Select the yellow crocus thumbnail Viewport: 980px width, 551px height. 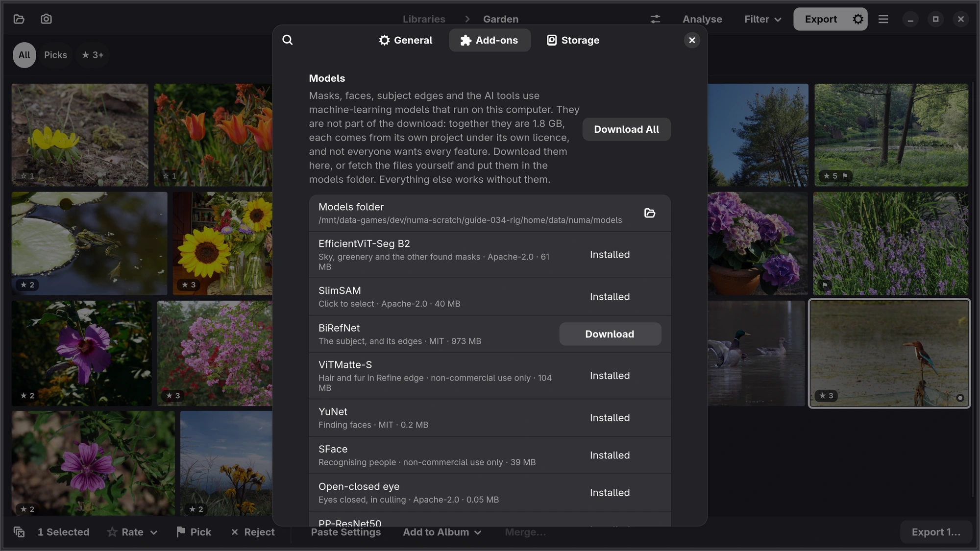pyautogui.click(x=80, y=135)
